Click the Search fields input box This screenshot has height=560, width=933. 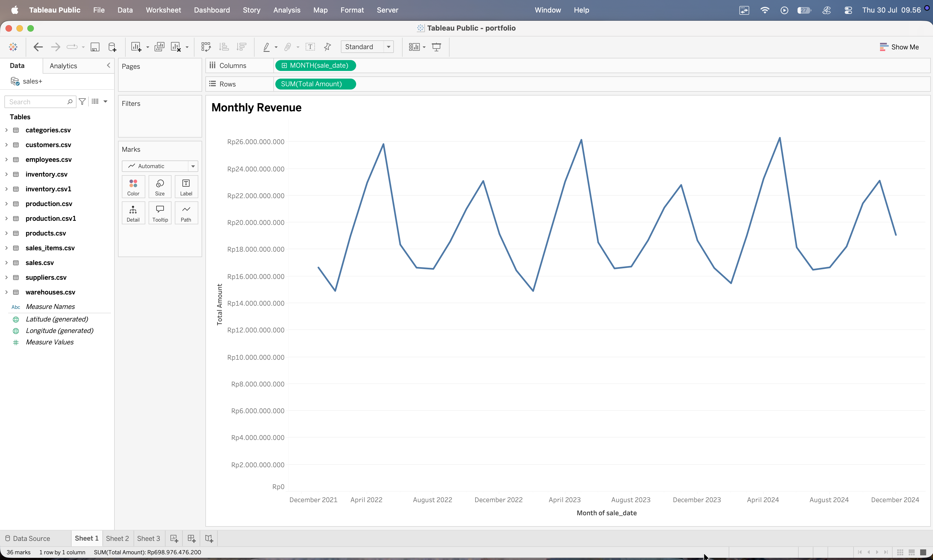coord(40,102)
